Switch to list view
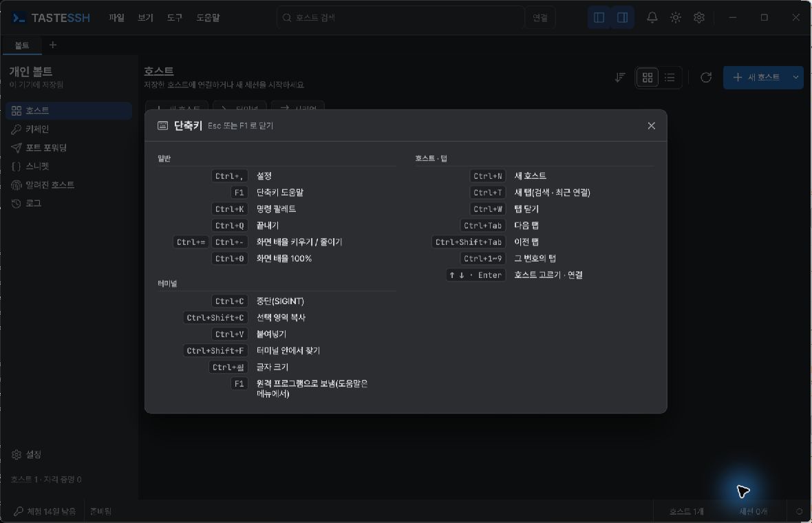Image resolution: width=812 pixels, height=523 pixels. [x=670, y=78]
